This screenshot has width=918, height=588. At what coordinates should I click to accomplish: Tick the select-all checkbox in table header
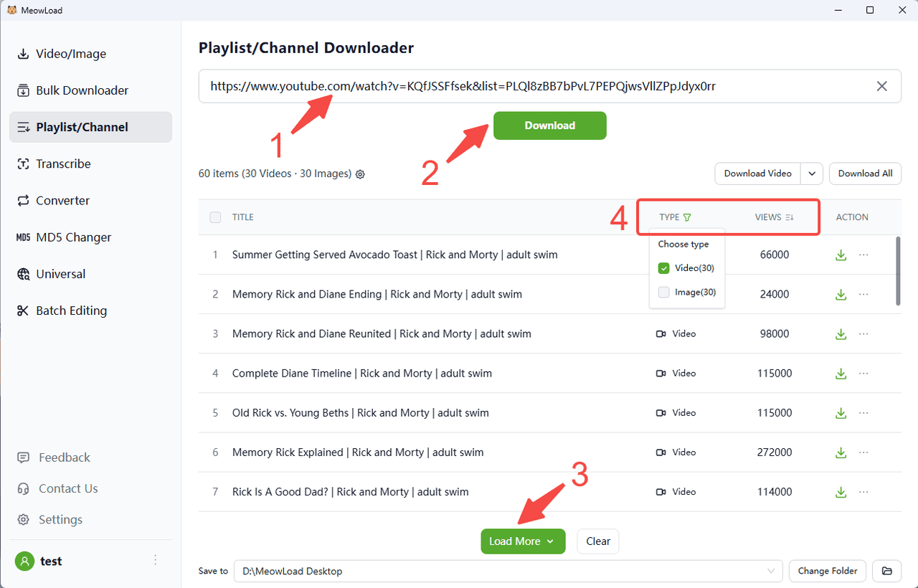tap(215, 217)
